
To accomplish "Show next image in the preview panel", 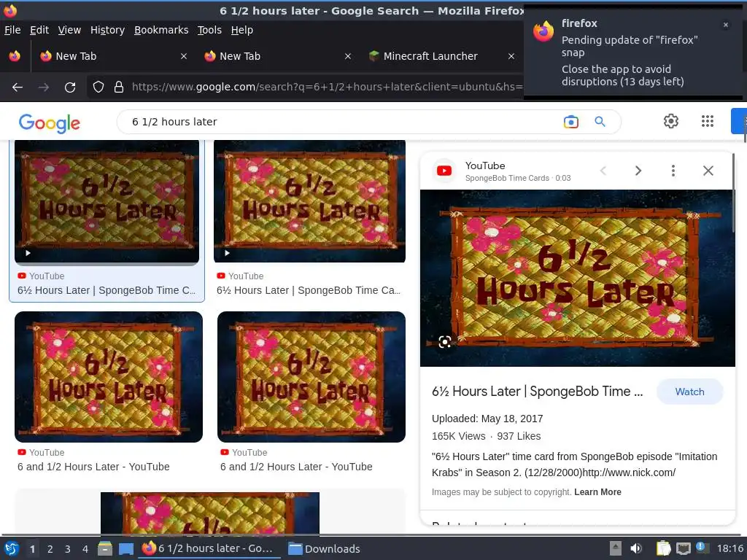I will (x=638, y=171).
